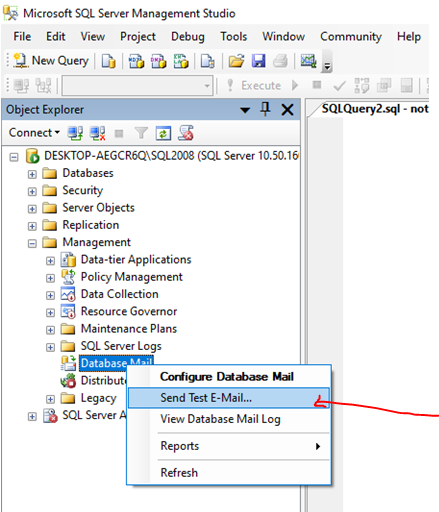
Task: Click the Database Engine Query icon
Action: [x=109, y=61]
